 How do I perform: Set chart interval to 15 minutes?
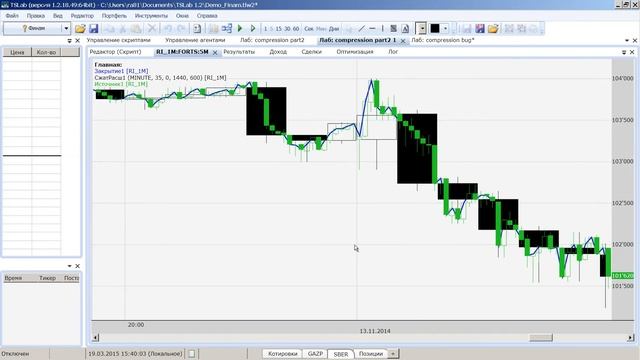(278, 29)
